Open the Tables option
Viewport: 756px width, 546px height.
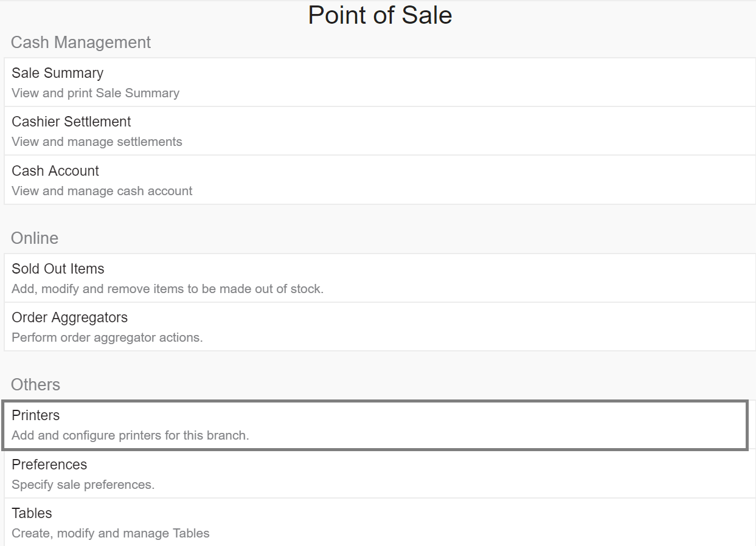coord(380,522)
